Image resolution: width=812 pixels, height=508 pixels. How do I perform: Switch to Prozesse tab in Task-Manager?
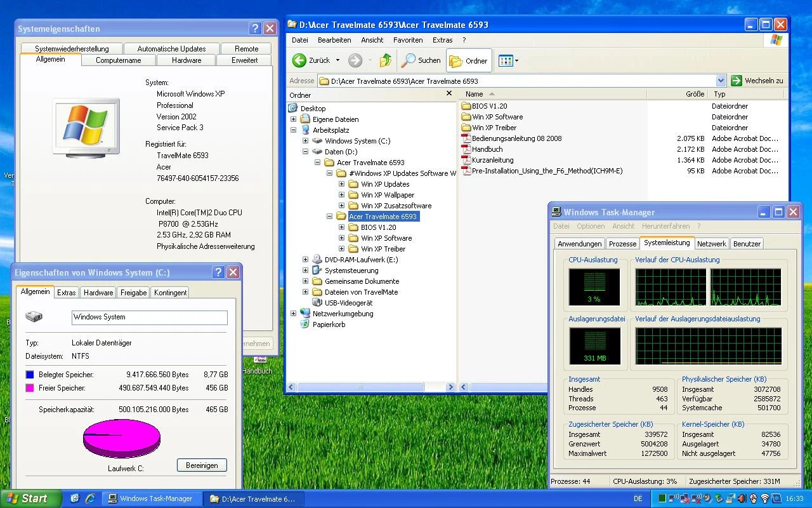click(x=622, y=244)
